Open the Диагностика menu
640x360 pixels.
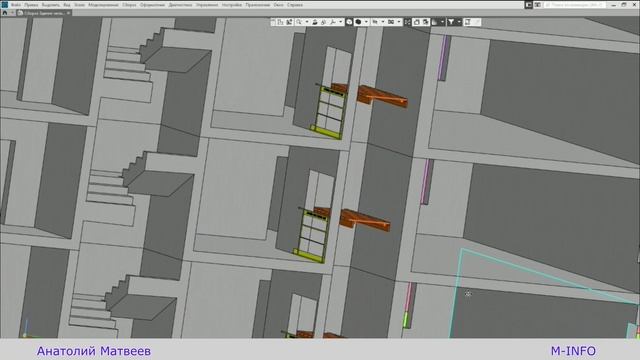coord(180,5)
